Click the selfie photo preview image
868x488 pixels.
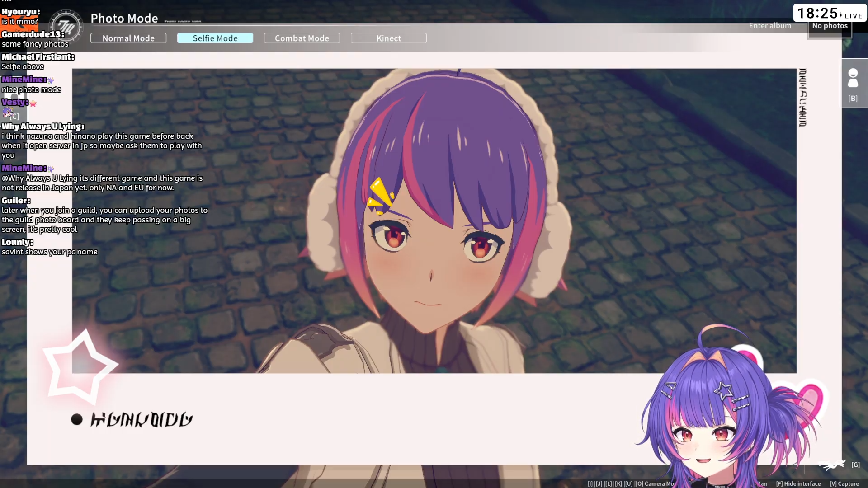(434, 221)
